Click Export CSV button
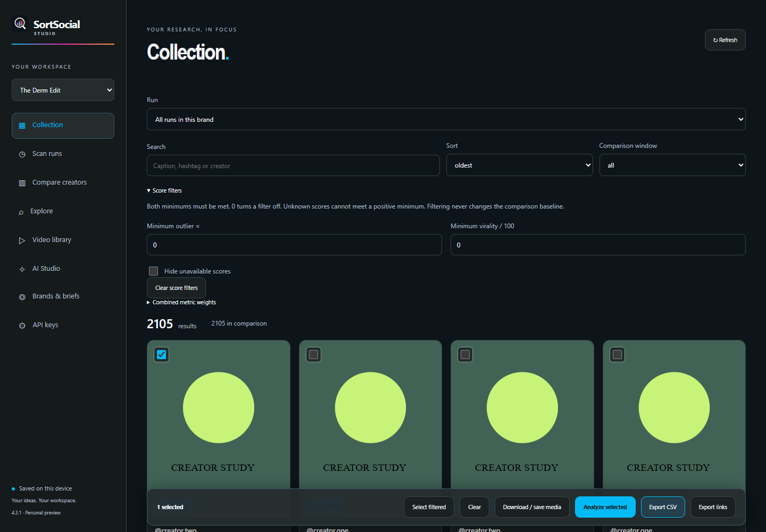The width and height of the screenshot is (766, 532). click(663, 507)
